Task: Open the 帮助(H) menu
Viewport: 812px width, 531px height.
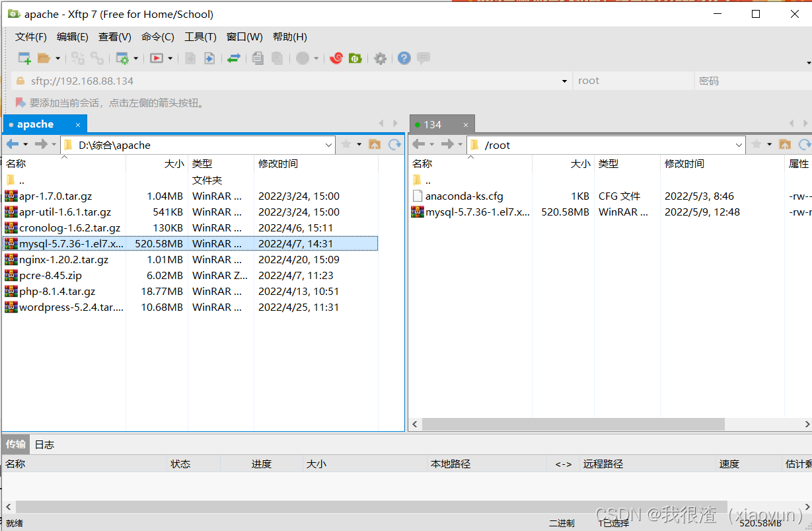Action: [290, 37]
